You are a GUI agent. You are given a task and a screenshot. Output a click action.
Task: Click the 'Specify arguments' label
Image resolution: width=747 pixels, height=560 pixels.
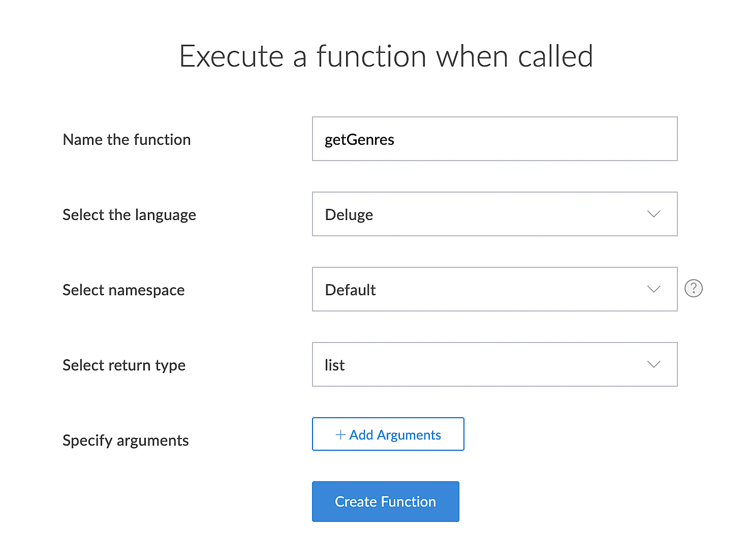pyautogui.click(x=126, y=441)
